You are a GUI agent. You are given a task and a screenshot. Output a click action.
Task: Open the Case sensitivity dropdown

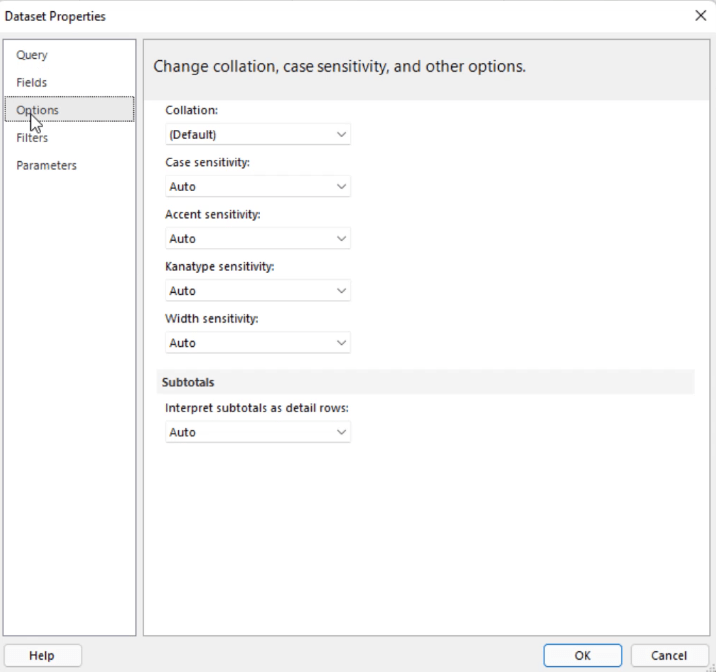(258, 187)
